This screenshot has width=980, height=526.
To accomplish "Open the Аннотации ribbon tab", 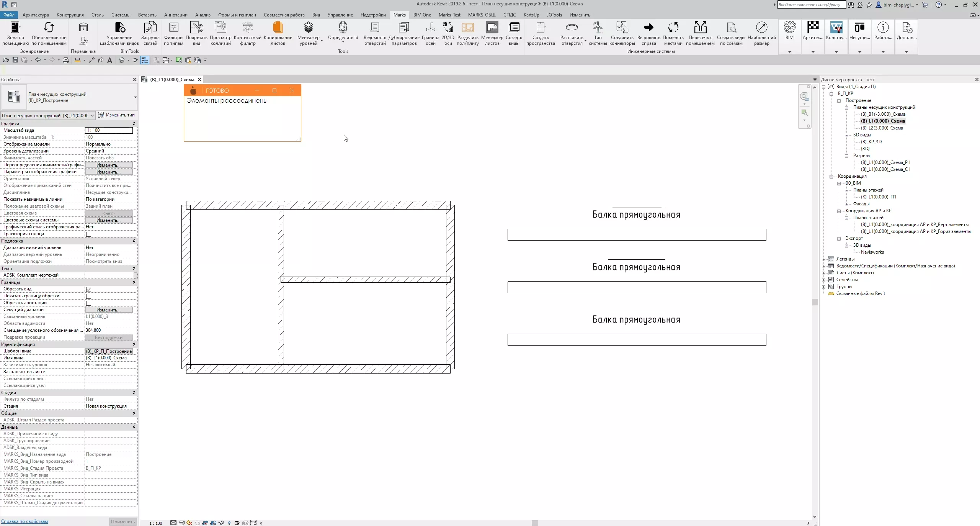I will [176, 15].
